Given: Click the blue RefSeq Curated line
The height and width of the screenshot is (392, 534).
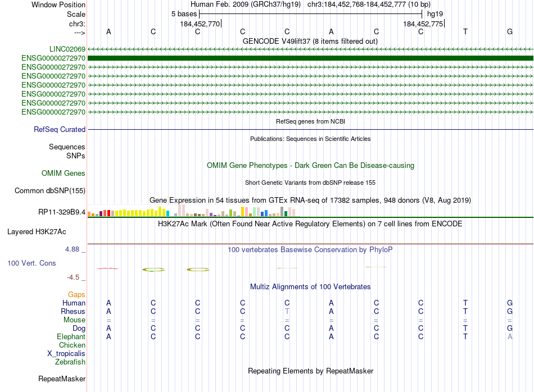Looking at the screenshot, I should tap(310, 129).
